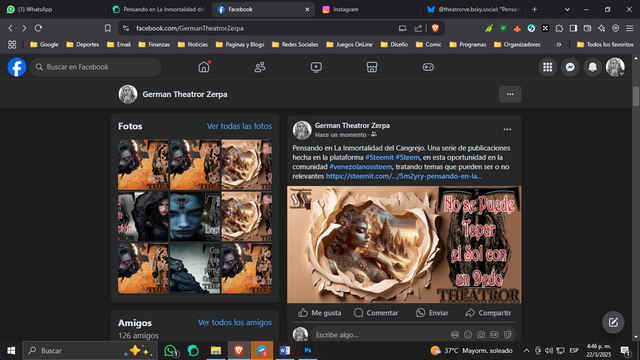Open the post's three-dot options menu
Viewport: 640px width, 360px height.
507,129
